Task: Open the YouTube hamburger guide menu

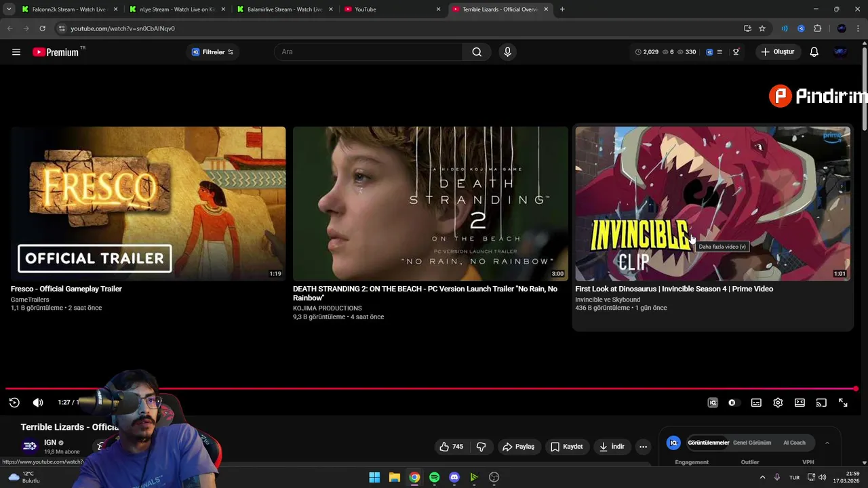Action: click(16, 52)
